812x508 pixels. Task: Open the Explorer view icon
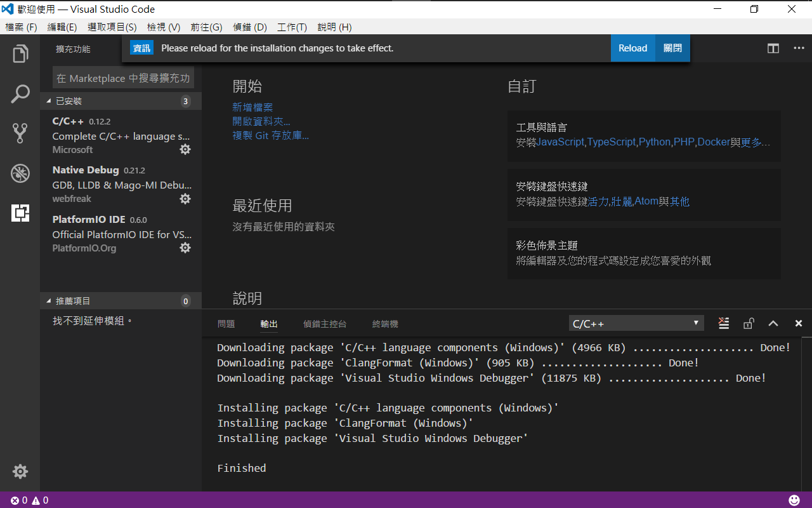tap(20, 53)
